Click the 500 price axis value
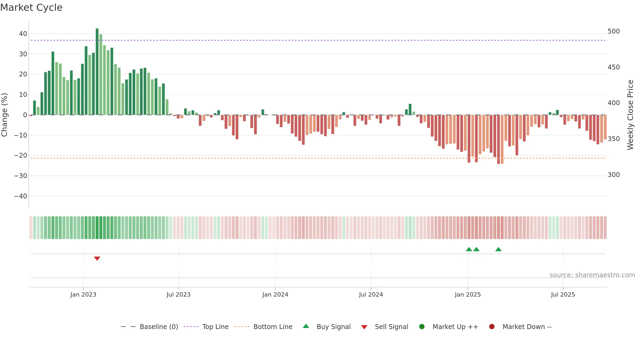644x362 pixels. click(x=614, y=31)
